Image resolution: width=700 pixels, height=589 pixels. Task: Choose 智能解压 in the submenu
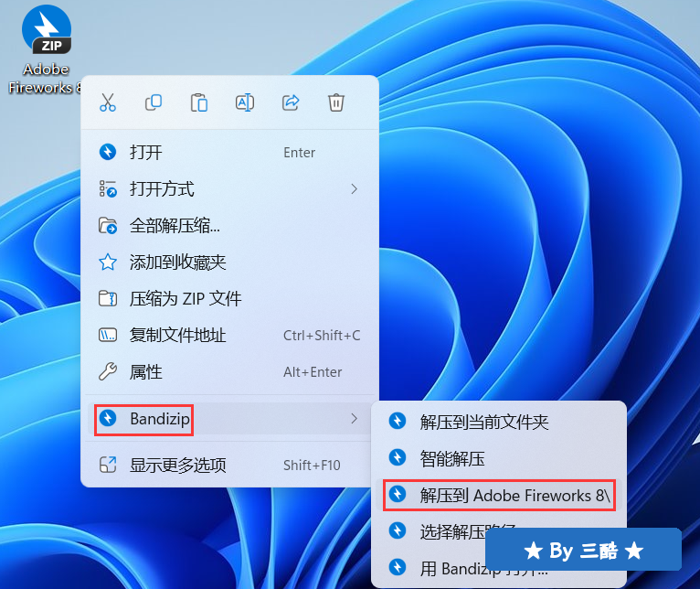(499, 458)
